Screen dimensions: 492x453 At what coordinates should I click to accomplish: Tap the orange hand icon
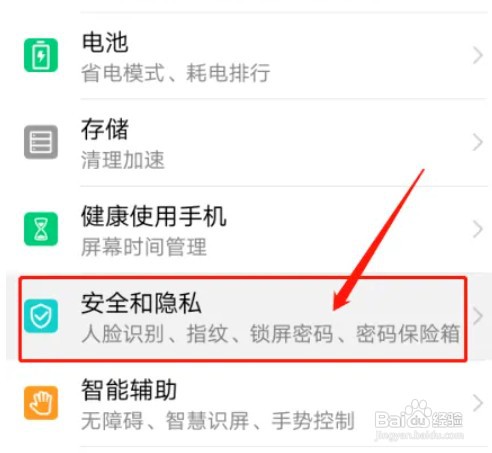click(41, 403)
